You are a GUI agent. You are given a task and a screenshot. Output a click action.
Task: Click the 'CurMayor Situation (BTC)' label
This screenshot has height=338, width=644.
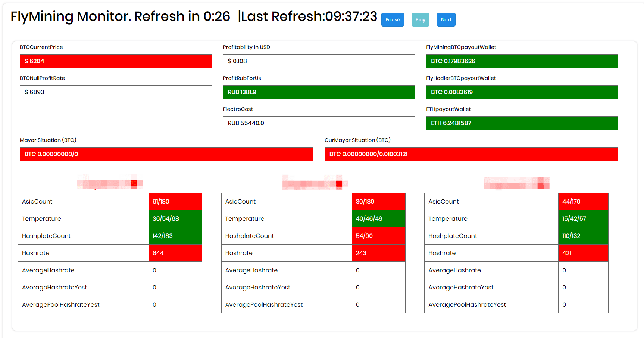[357, 140]
